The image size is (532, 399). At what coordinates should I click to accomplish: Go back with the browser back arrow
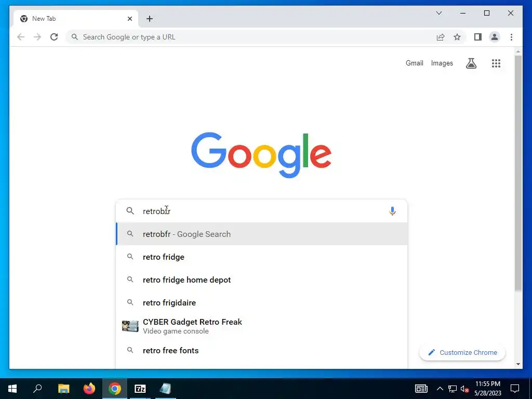point(21,37)
